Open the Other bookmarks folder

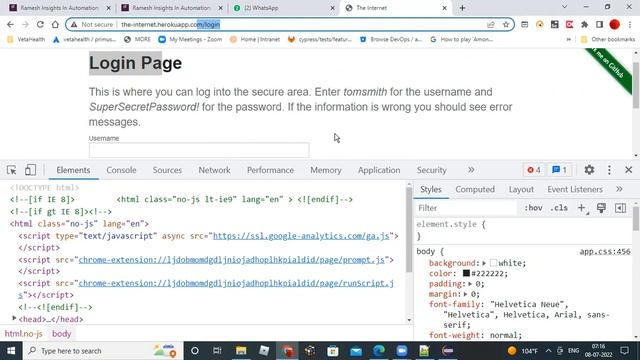(608, 39)
